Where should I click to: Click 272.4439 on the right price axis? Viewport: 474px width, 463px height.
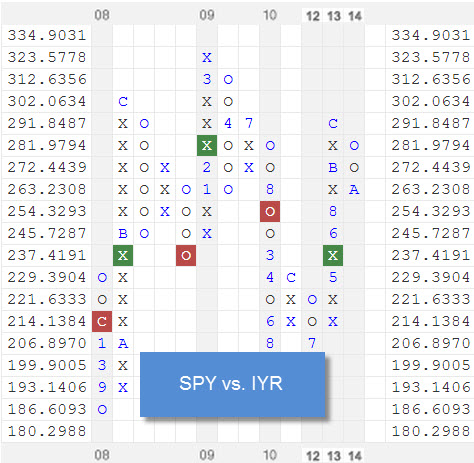coord(431,167)
